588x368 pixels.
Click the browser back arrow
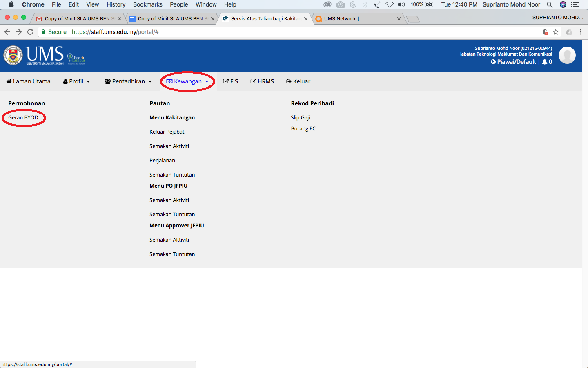point(7,32)
